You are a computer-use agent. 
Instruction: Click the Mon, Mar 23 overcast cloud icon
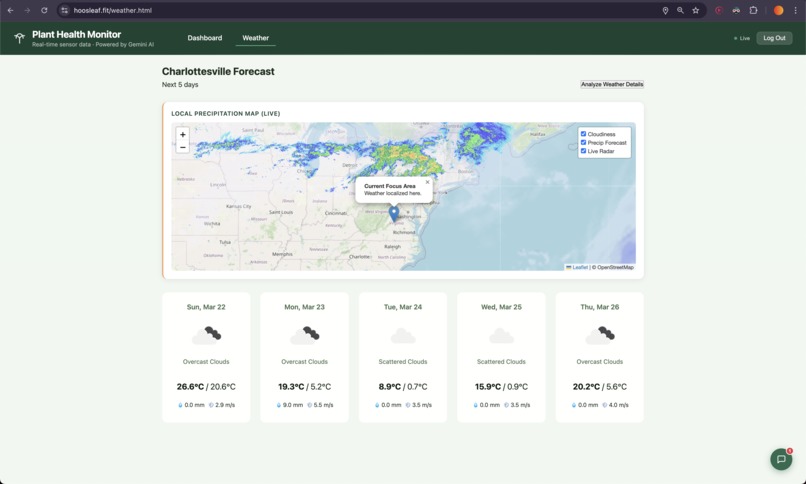pyautogui.click(x=304, y=335)
